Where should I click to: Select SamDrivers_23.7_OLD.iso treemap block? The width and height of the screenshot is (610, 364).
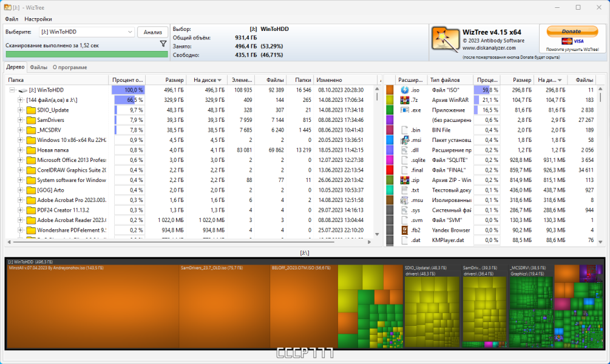225,306
